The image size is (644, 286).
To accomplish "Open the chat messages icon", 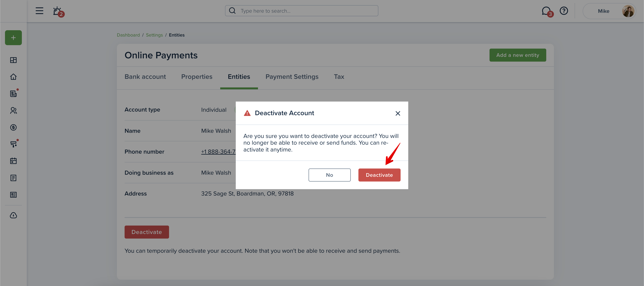I will coord(546,11).
